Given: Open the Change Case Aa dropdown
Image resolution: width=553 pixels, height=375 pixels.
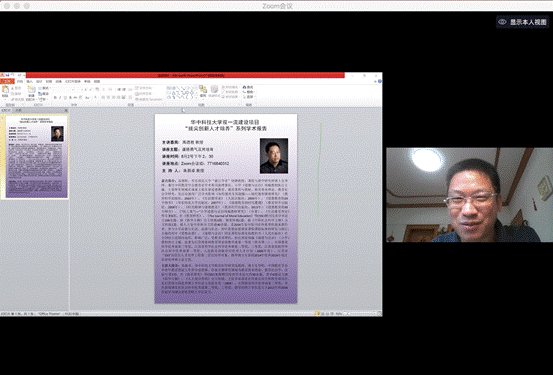Looking at the screenshot, I should coord(87,97).
